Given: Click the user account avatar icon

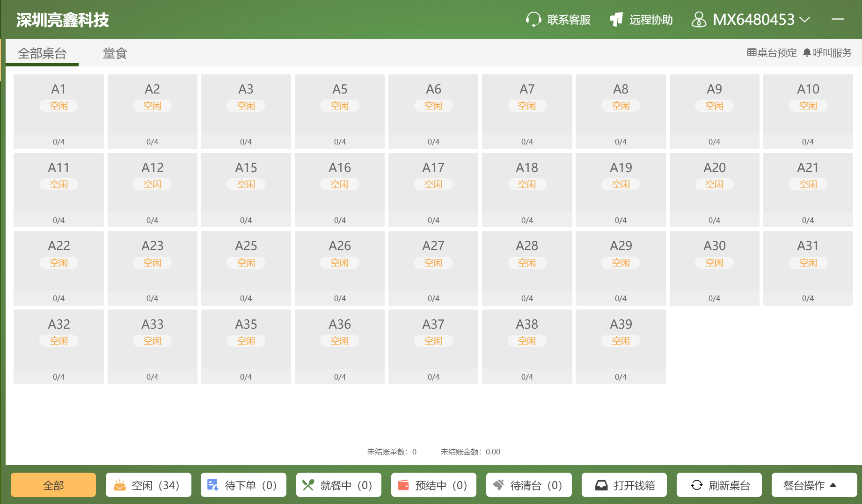Looking at the screenshot, I should (699, 20).
